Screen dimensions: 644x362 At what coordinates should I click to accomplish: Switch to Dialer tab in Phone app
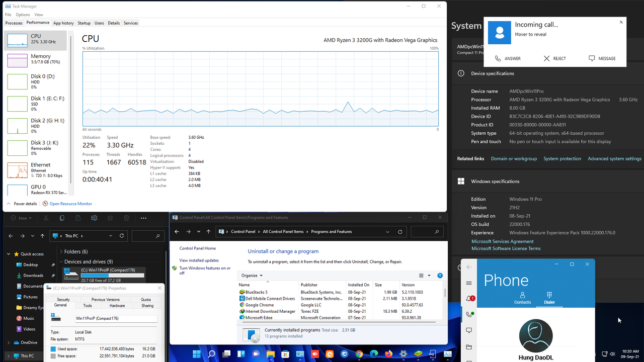click(549, 298)
